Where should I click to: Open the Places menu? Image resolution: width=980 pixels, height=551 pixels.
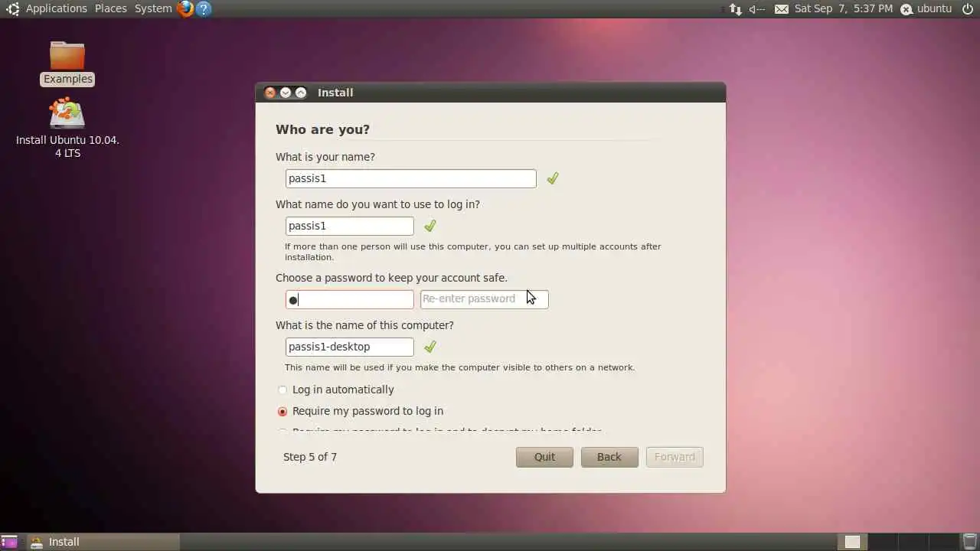pos(111,8)
